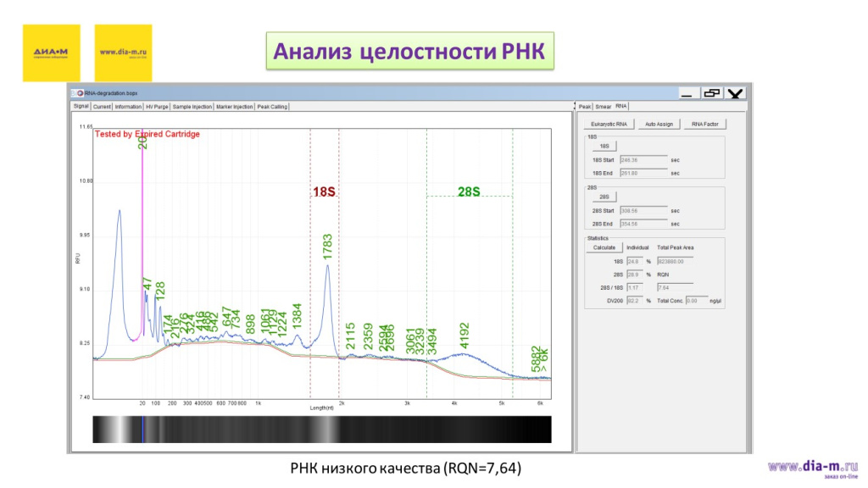Open the Smear tab

[x=603, y=107]
